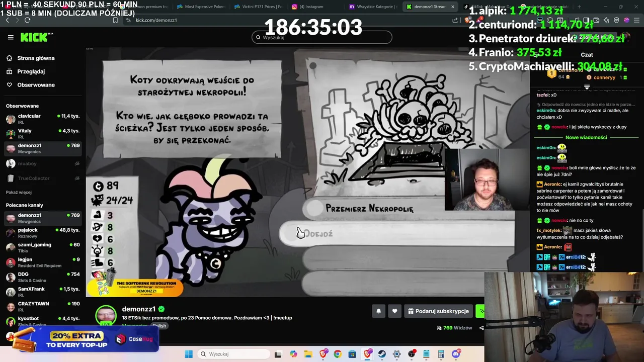Click the 769 Widzów viewer count
Image resolution: width=644 pixels, height=362 pixels.
pos(454,328)
